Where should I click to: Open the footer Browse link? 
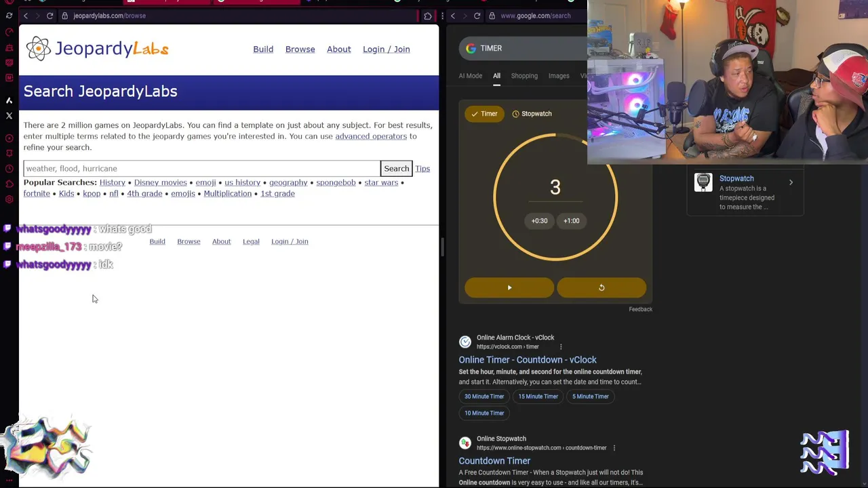[189, 241]
